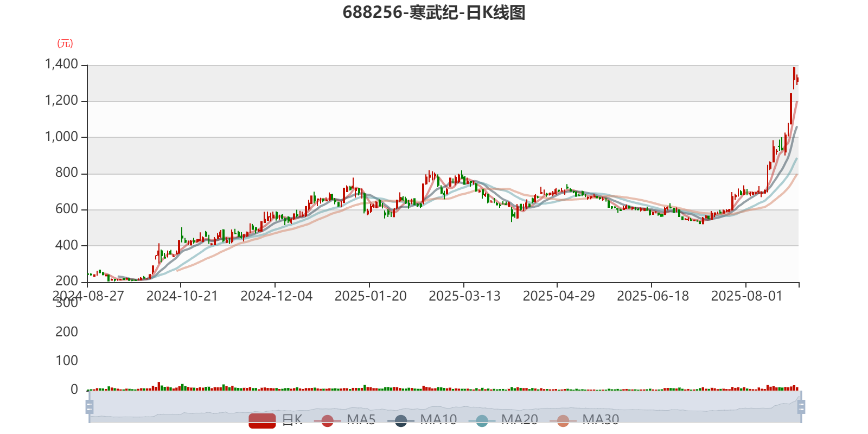
Task: Click the left data zoom slider handle
Action: click(90, 406)
